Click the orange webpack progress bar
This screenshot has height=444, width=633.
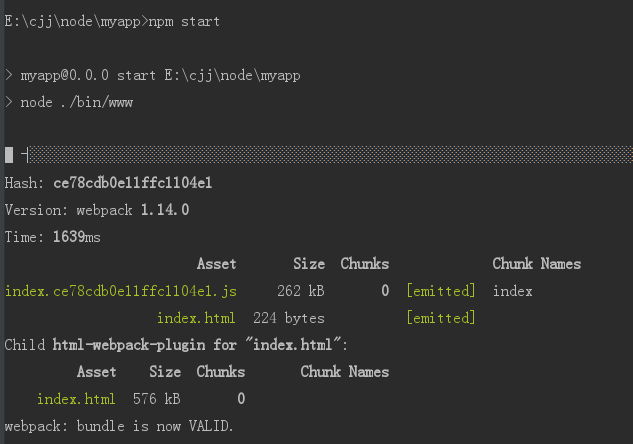(330, 154)
